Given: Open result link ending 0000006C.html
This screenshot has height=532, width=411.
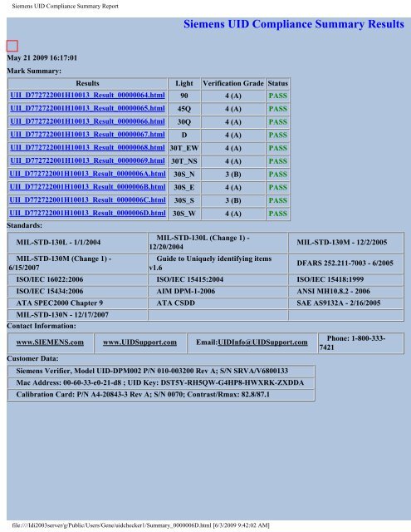Looking at the screenshot, I should 87,200.
